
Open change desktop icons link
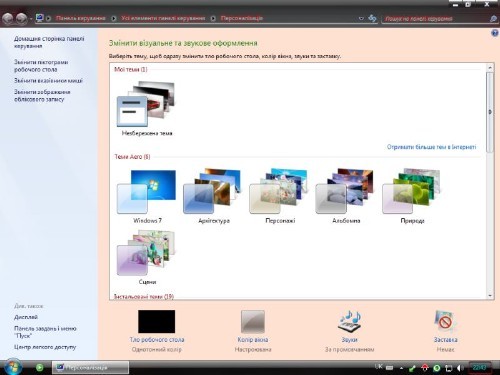(41, 66)
